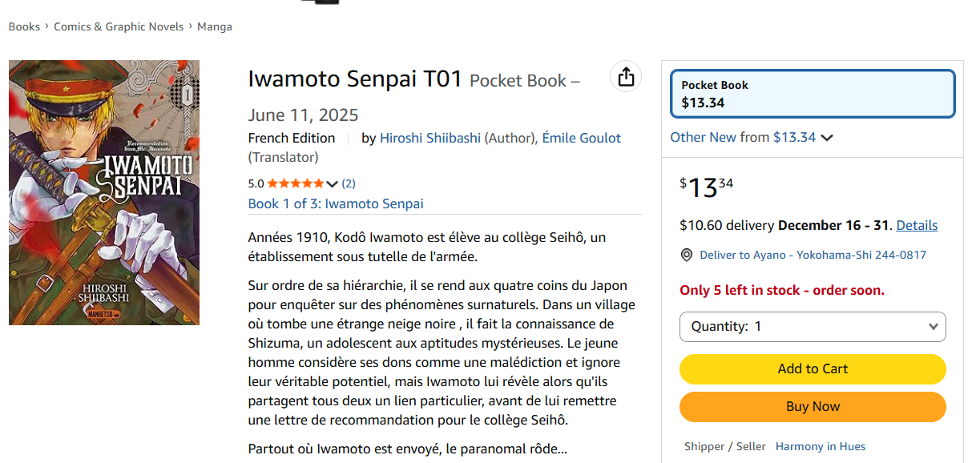Open the Quantity dropdown
The height and width of the screenshot is (463, 980).
coord(813,327)
